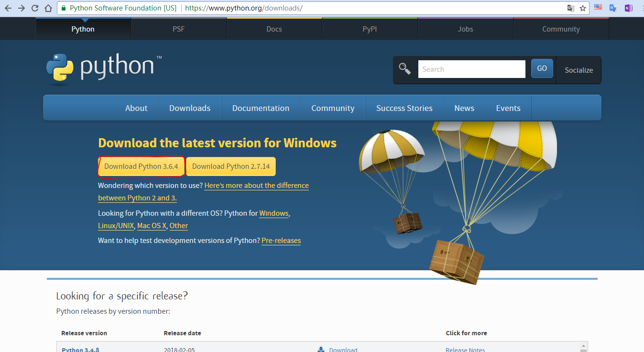Viewport: 644px width, 352px height.
Task: Click the 2018-02-05 release date
Action: (x=179, y=350)
